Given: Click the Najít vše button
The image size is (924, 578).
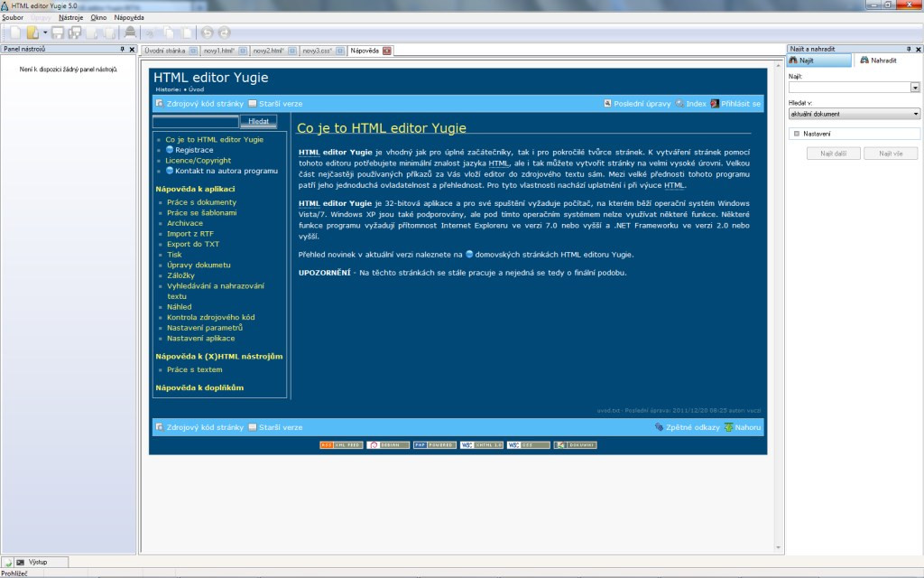Looking at the screenshot, I should pyautogui.click(x=891, y=154).
